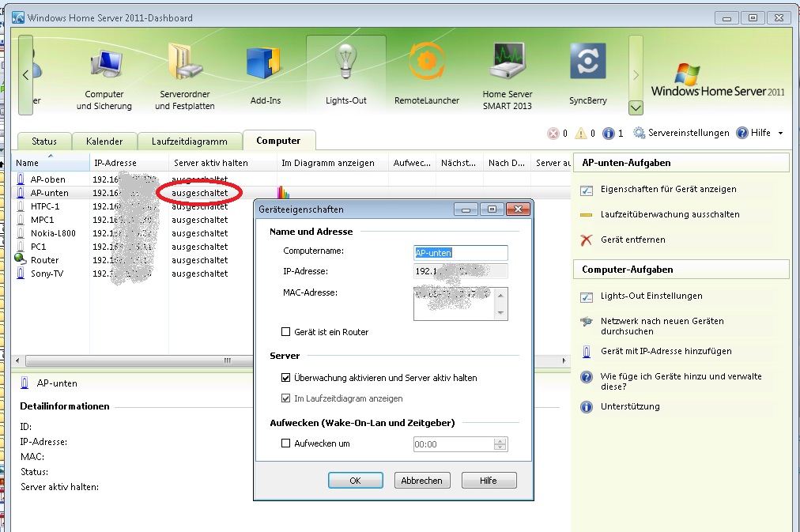Show next navigation items with right arrow

click(636, 75)
